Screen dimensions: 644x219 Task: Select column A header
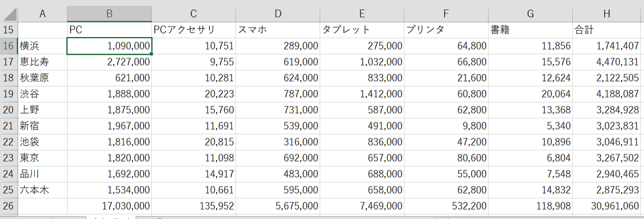click(x=42, y=14)
